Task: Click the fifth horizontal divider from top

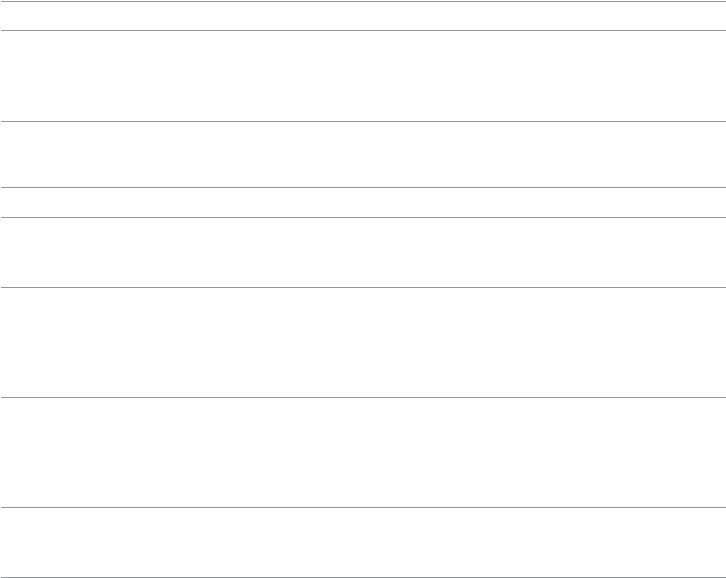Action: 363,218
